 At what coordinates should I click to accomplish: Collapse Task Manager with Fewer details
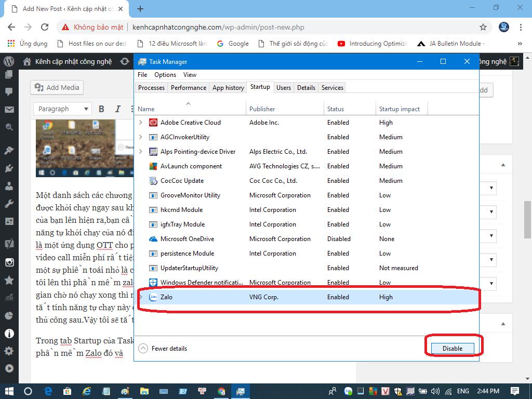point(163,348)
